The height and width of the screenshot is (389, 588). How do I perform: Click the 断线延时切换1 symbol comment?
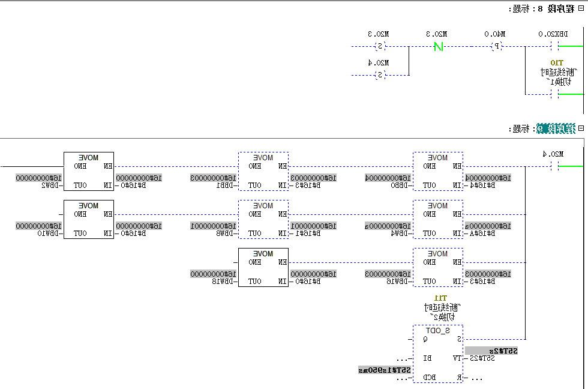pyautogui.click(x=559, y=77)
